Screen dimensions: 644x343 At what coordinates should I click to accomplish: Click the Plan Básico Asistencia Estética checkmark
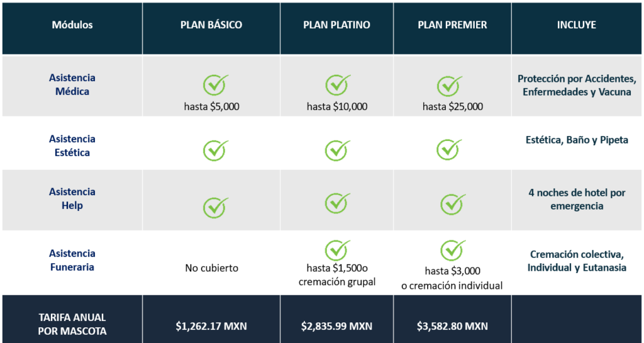click(x=214, y=150)
